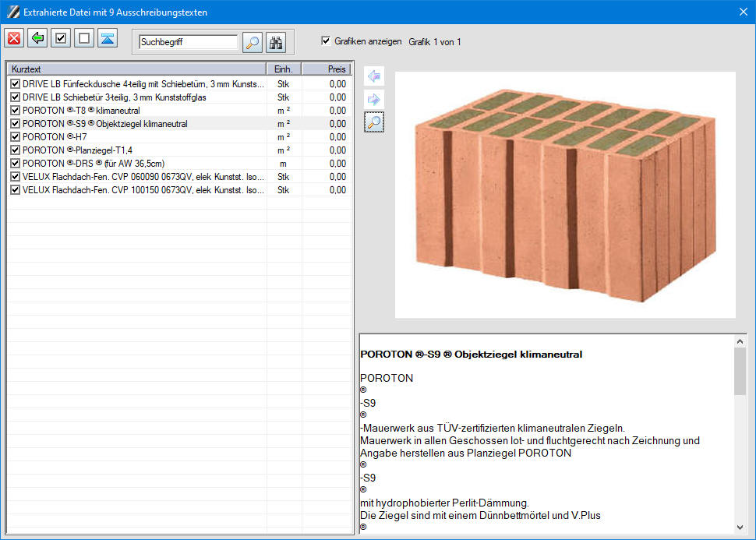Image resolution: width=756 pixels, height=540 pixels.
Task: Show next graphic with right arrow icon
Action: 374,99
